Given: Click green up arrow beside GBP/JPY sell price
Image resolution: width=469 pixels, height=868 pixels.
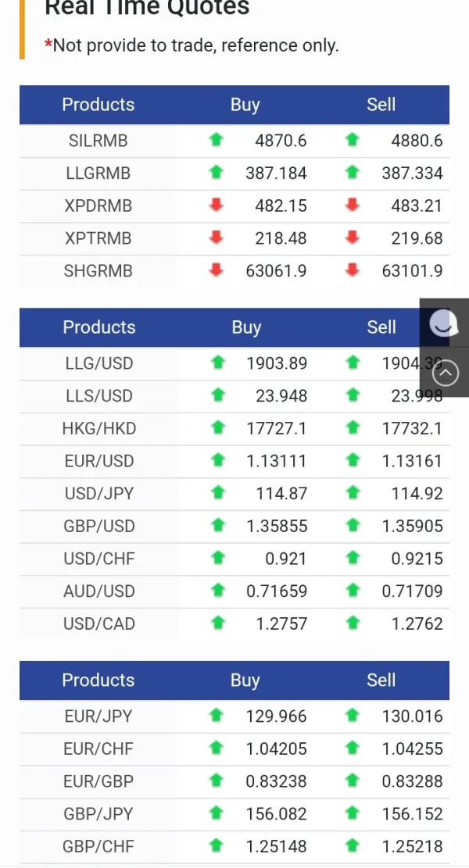Looking at the screenshot, I should (353, 814).
